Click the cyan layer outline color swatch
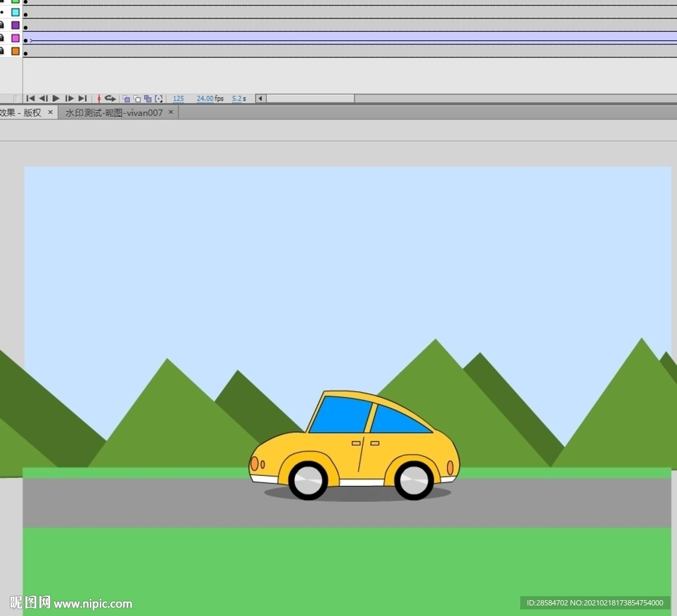677x616 pixels. pos(15,12)
